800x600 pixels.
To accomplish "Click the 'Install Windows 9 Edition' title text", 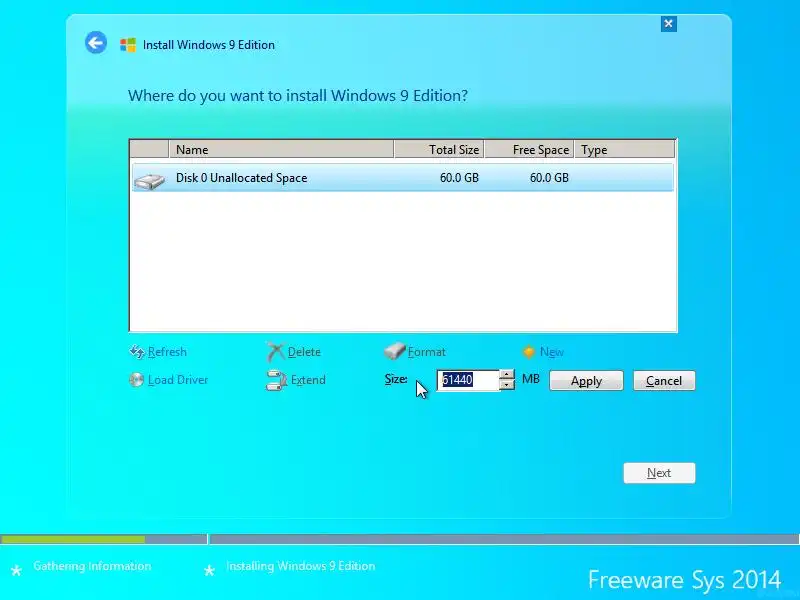I will point(209,45).
